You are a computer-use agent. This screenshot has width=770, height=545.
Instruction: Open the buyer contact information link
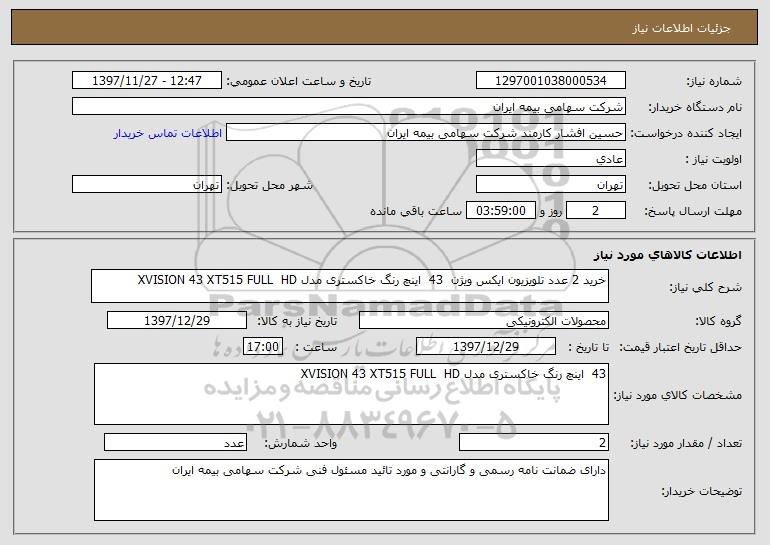click(x=168, y=133)
